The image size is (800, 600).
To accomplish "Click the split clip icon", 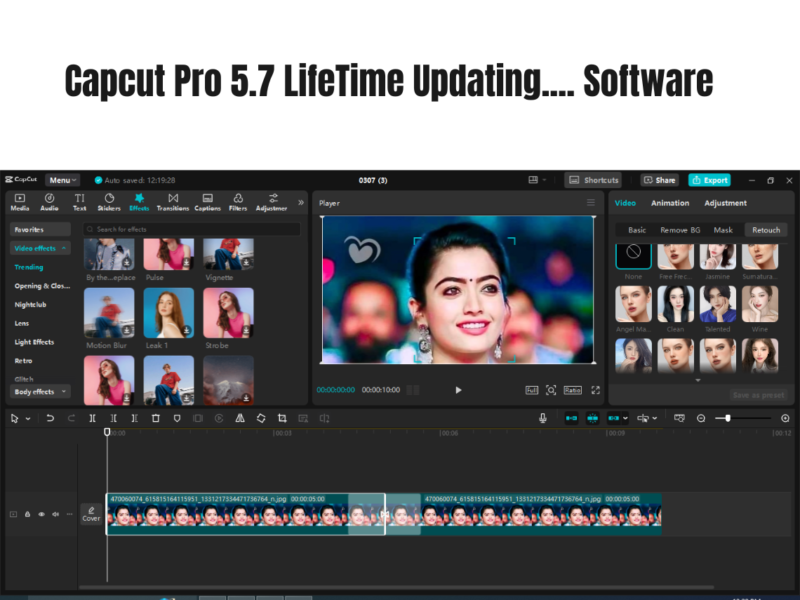I will pos(92,418).
